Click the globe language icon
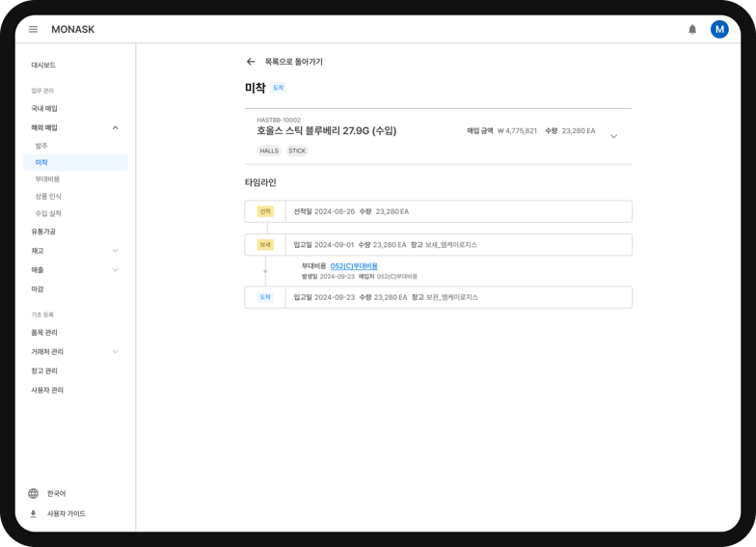Screen dimensions: 756x547 pos(33,493)
